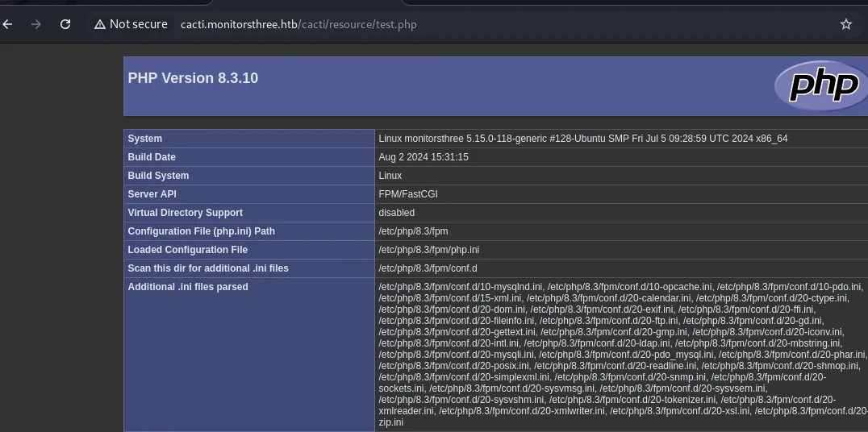The image size is (868, 432).
Task: Select the Configuration File (php.ini) Path label
Action: pyautogui.click(x=202, y=231)
